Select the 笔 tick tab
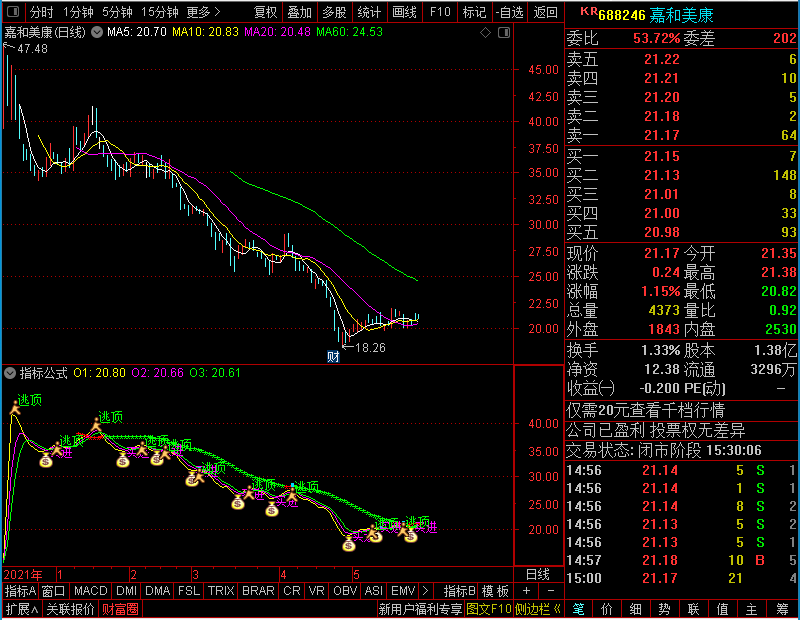This screenshot has height=620, width=800. pos(579,609)
